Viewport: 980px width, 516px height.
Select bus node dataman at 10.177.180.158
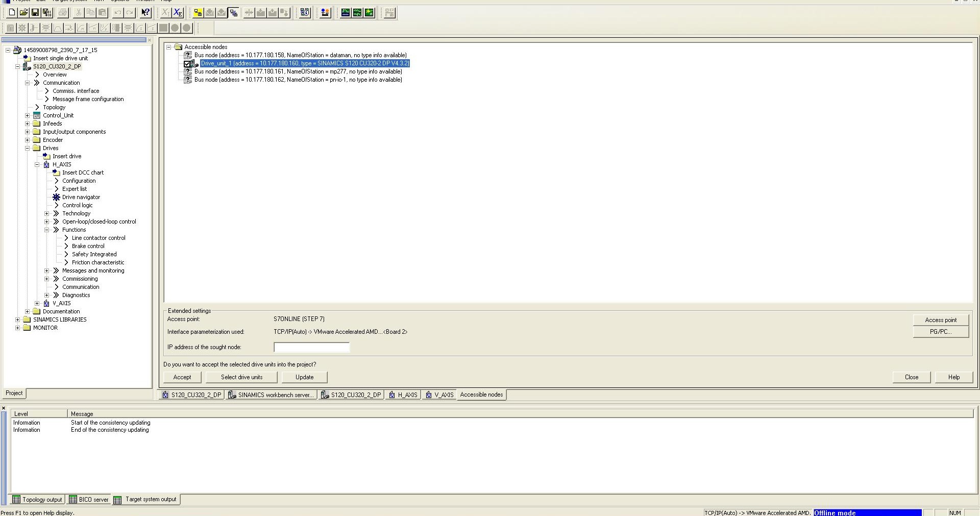tap(301, 55)
